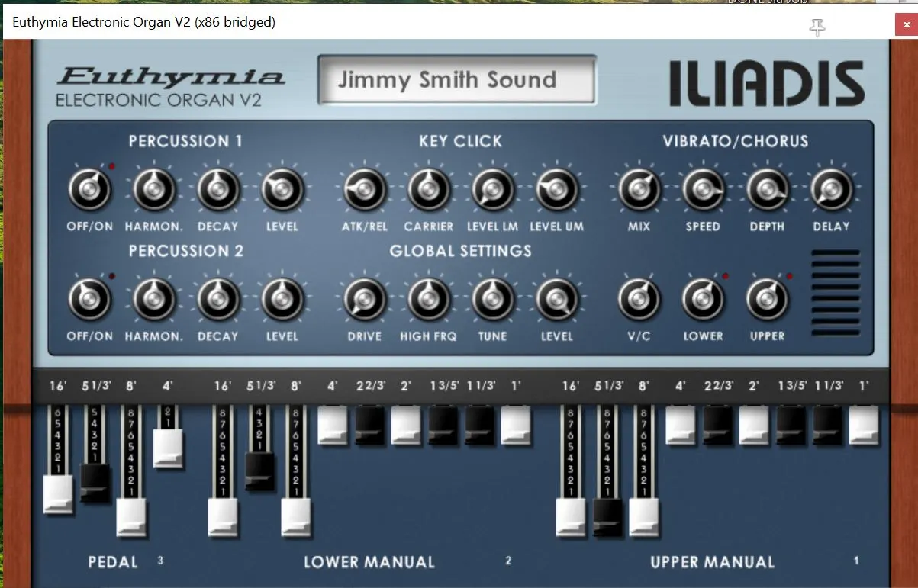Toggle the Percussion 1 OFF/ON switch
Viewport: 918px width, 588px height.
click(90, 189)
